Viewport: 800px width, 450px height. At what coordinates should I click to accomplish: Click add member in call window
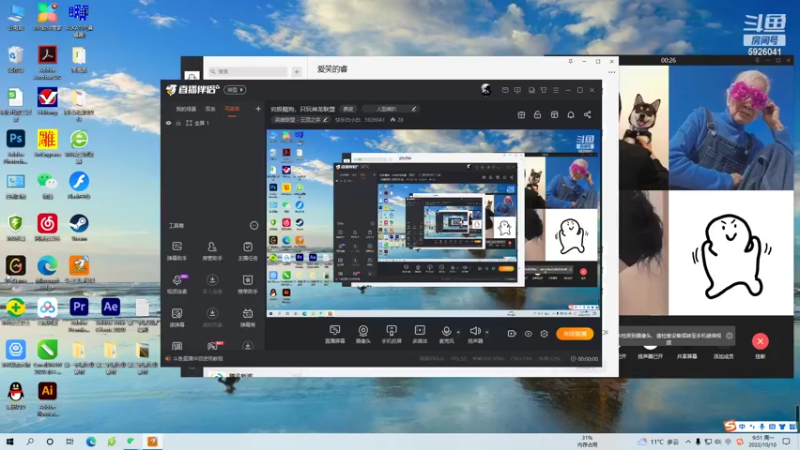pos(723,356)
